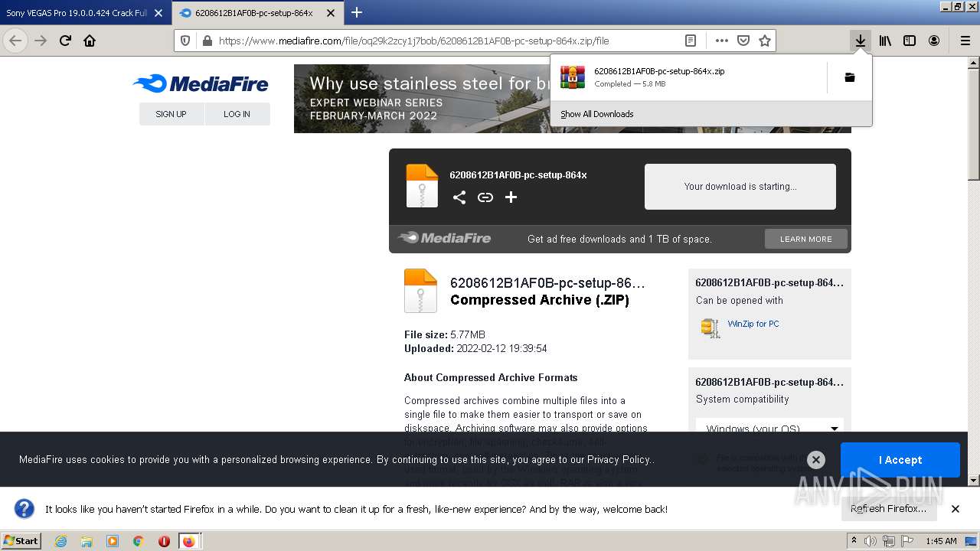This screenshot has width=980, height=551.
Task: Show sidebars from toolbar
Action: [x=910, y=41]
